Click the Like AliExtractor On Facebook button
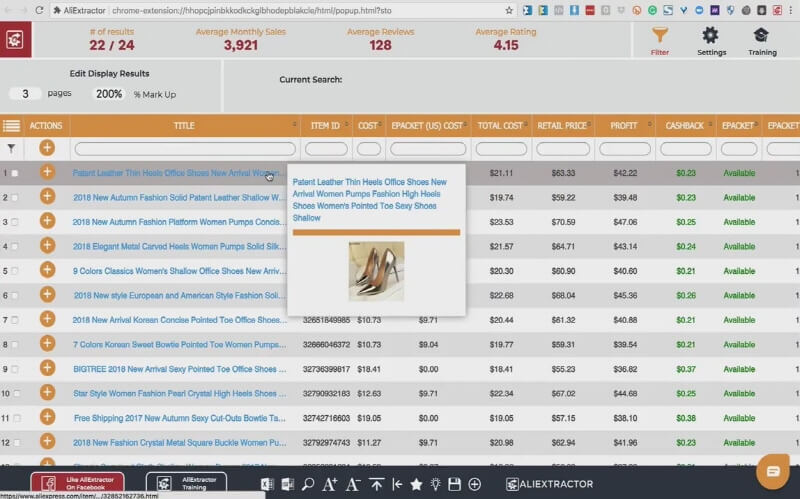This screenshot has height=499, width=800. pyautogui.click(x=78, y=483)
